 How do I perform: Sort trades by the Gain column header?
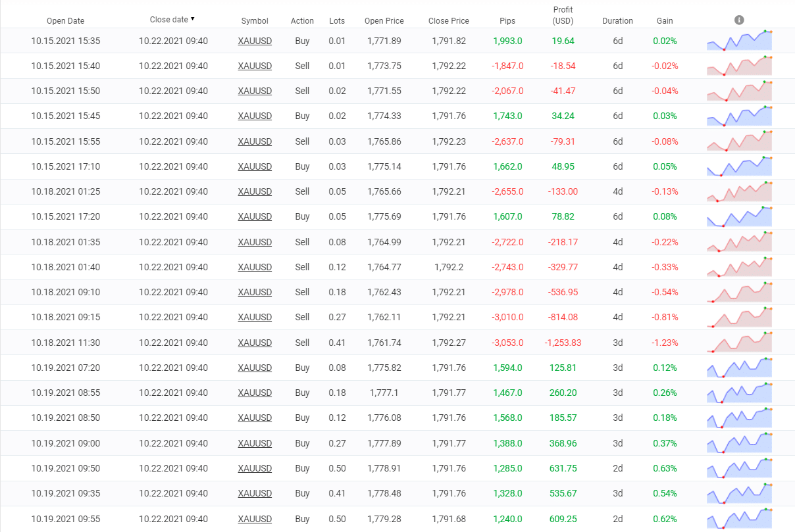click(x=665, y=21)
